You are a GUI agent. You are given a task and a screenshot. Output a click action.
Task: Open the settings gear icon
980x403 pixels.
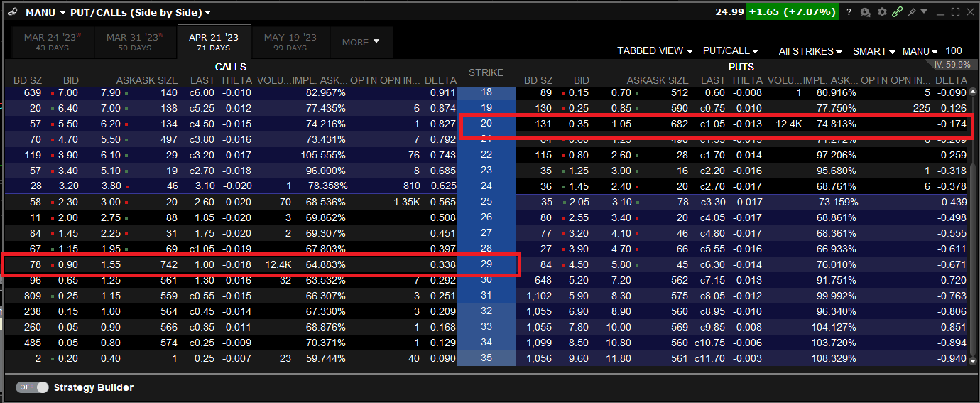pos(882,12)
